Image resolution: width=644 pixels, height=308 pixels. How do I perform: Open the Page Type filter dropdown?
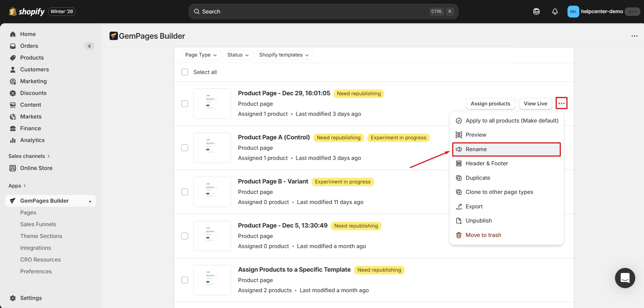pos(201,55)
